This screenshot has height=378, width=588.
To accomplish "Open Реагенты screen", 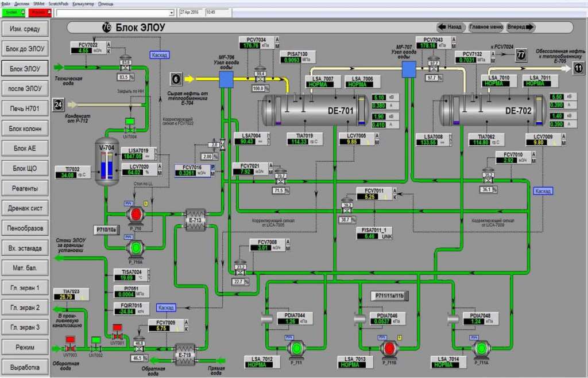I will point(25,189).
